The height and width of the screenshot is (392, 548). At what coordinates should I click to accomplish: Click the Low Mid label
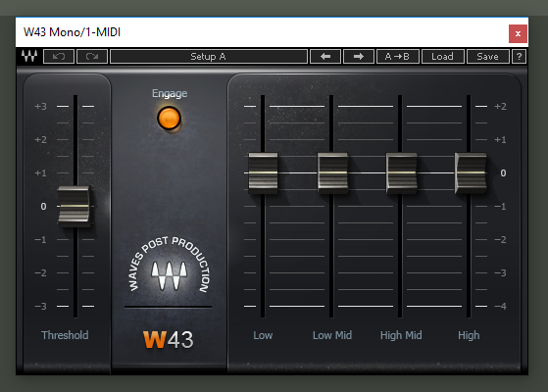tap(332, 335)
